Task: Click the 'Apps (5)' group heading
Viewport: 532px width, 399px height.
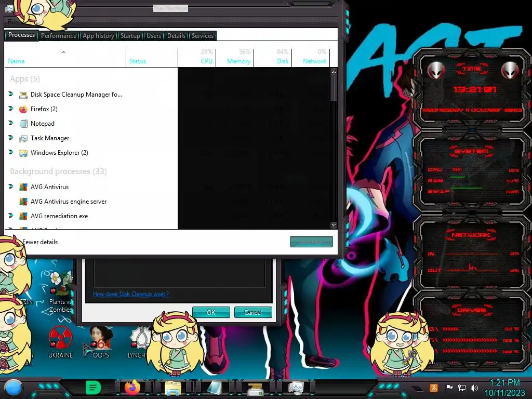Action: pos(25,79)
